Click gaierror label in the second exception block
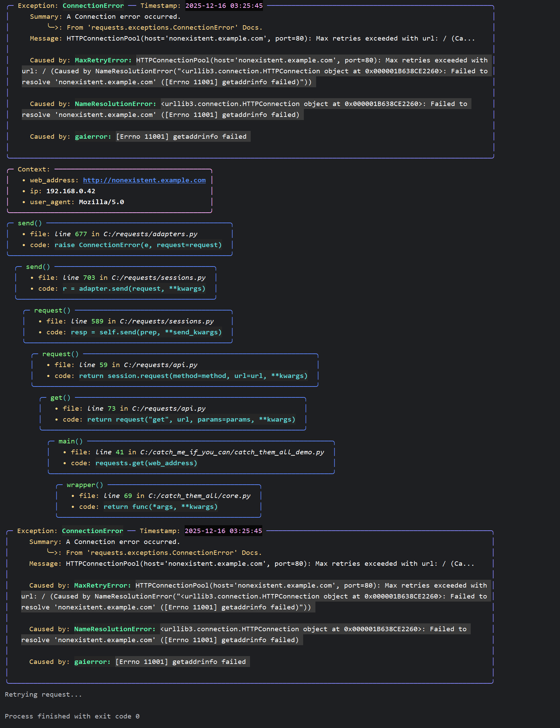This screenshot has width=560, height=728. 92,662
